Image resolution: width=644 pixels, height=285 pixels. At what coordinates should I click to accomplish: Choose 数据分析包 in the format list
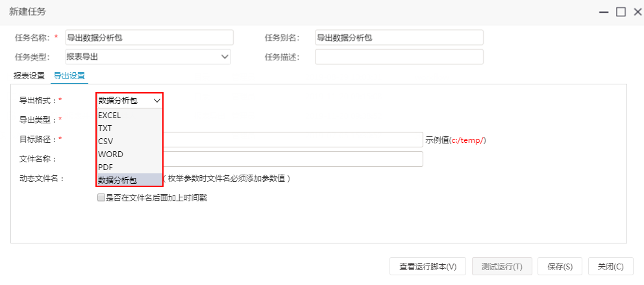tap(130, 180)
